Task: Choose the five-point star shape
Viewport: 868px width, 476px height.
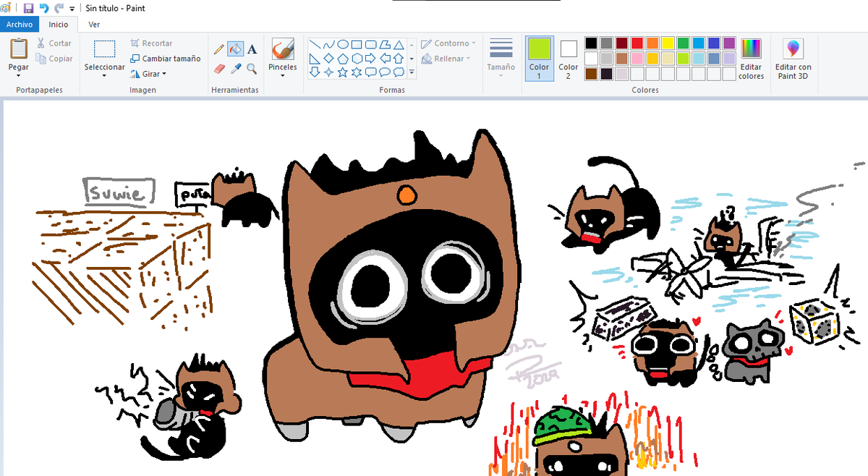Action: [x=343, y=72]
